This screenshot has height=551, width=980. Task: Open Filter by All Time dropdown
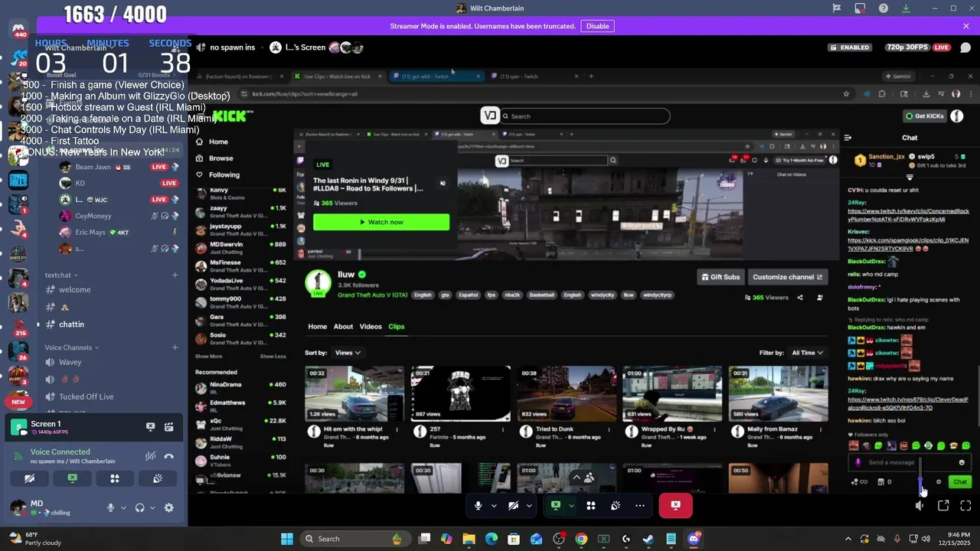pyautogui.click(x=807, y=353)
